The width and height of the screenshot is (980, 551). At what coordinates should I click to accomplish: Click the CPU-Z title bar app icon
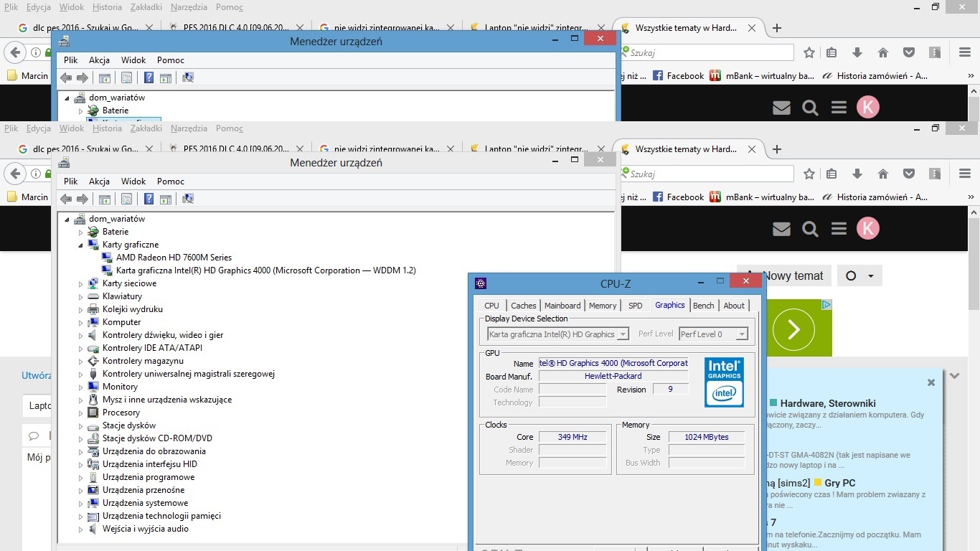pyautogui.click(x=481, y=283)
